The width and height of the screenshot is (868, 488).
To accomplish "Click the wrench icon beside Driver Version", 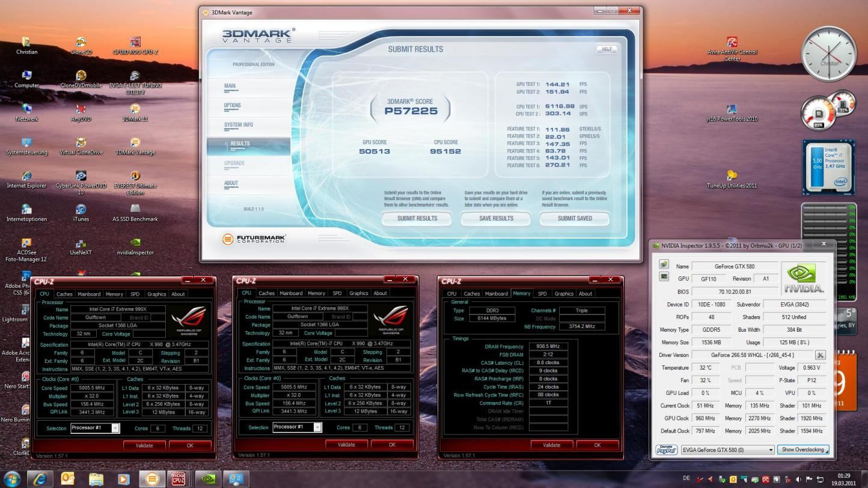I will click(x=820, y=355).
